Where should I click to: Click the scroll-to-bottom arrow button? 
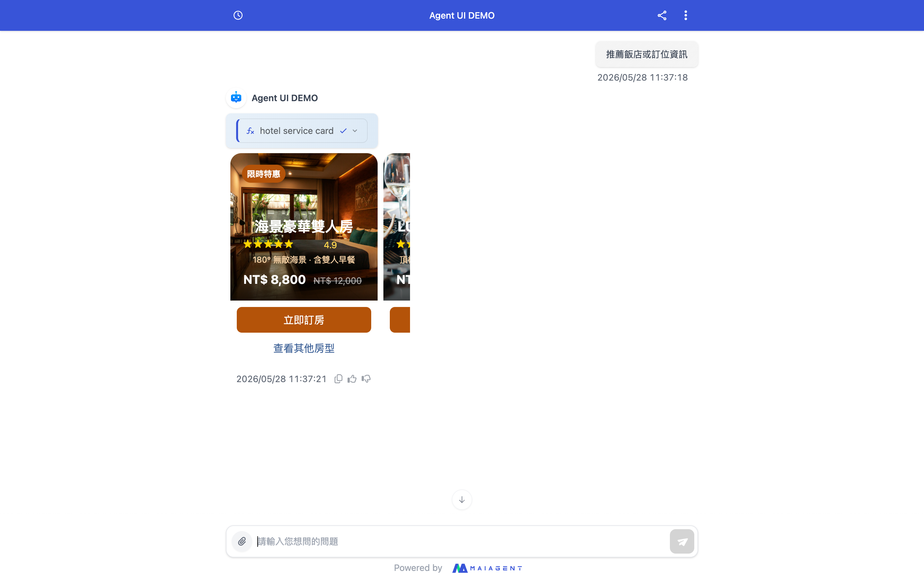pyautogui.click(x=462, y=500)
